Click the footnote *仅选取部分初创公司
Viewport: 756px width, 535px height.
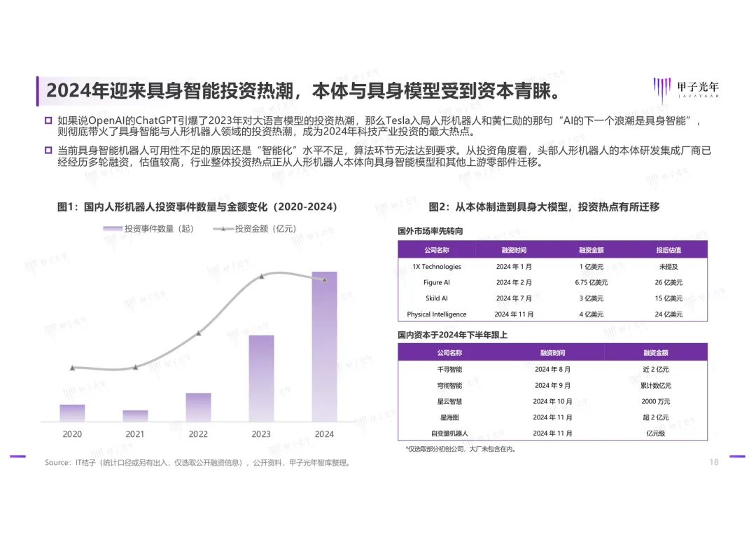[x=461, y=449]
